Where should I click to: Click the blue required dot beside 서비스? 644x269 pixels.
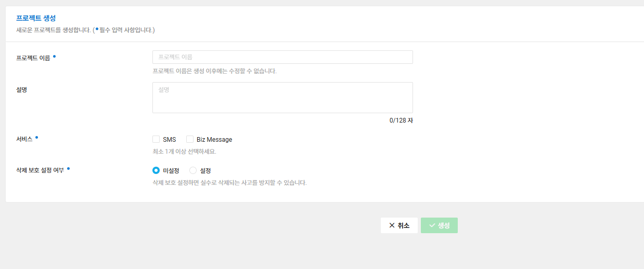click(36, 138)
